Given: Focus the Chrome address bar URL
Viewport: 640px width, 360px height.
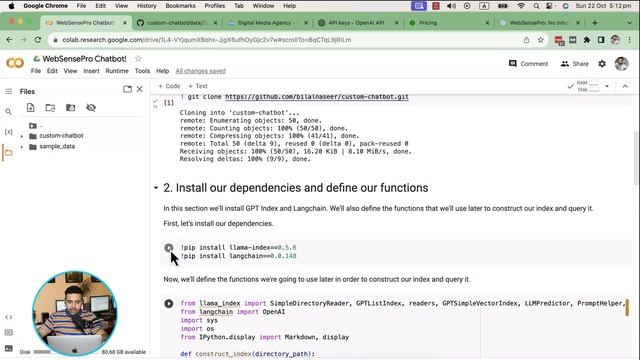Looking at the screenshot, I should click(207, 40).
